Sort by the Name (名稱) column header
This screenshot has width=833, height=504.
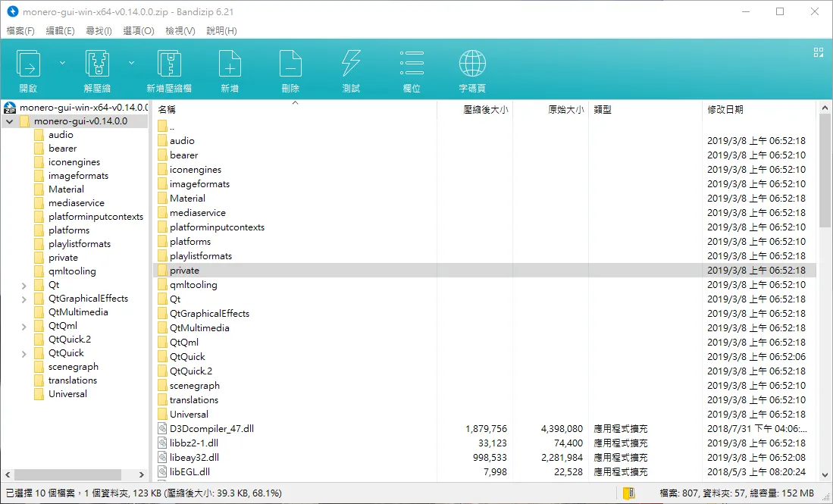295,109
